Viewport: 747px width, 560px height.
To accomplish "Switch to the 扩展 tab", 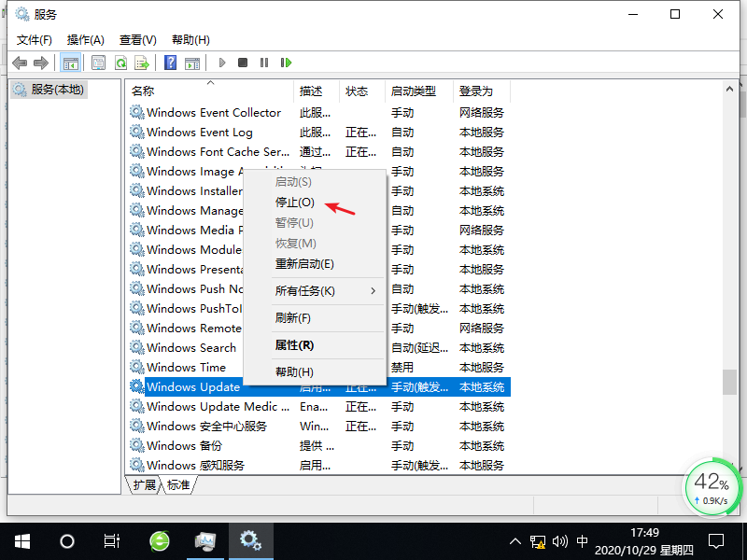I will [144, 485].
